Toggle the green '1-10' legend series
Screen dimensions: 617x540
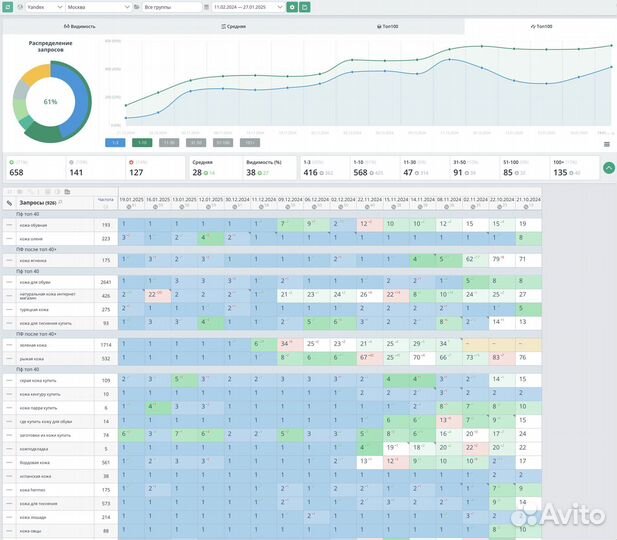pyautogui.click(x=142, y=143)
